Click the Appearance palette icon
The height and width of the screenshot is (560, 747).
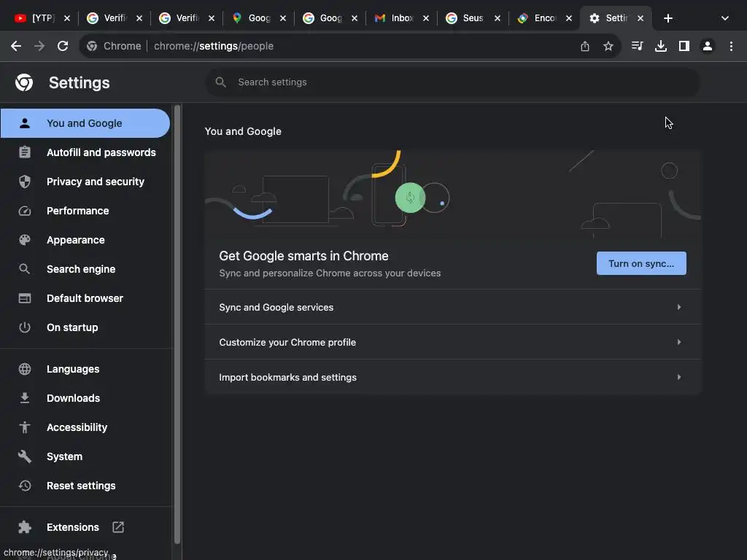click(x=25, y=240)
